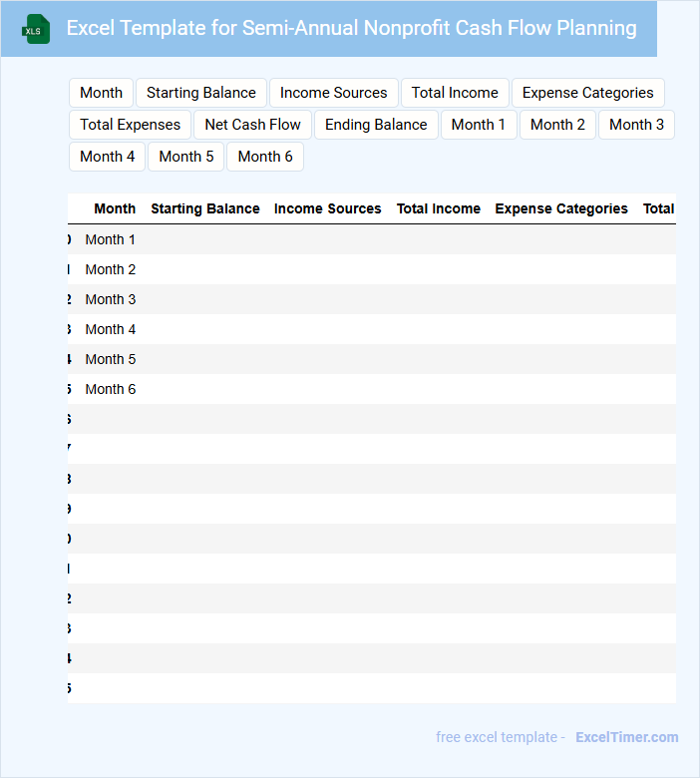The height and width of the screenshot is (778, 700).
Task: Select the Month 2 tag
Action: pyautogui.click(x=557, y=125)
